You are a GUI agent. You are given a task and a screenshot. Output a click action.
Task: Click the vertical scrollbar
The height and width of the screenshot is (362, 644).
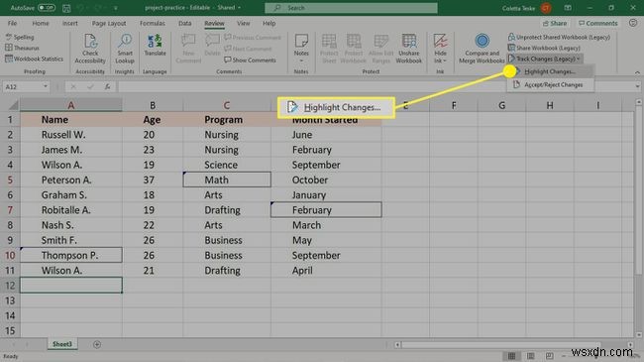click(x=639, y=189)
